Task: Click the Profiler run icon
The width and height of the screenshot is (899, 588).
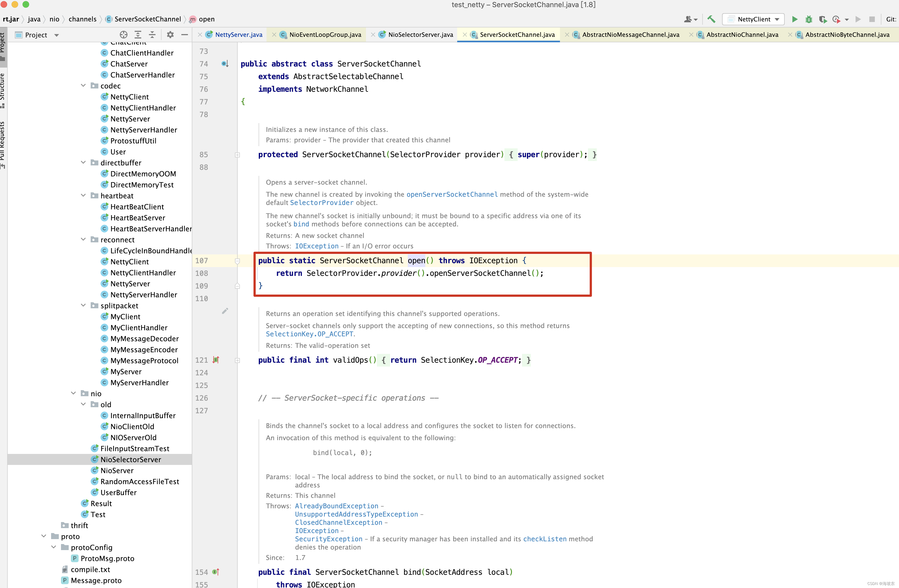Action: pyautogui.click(x=836, y=19)
